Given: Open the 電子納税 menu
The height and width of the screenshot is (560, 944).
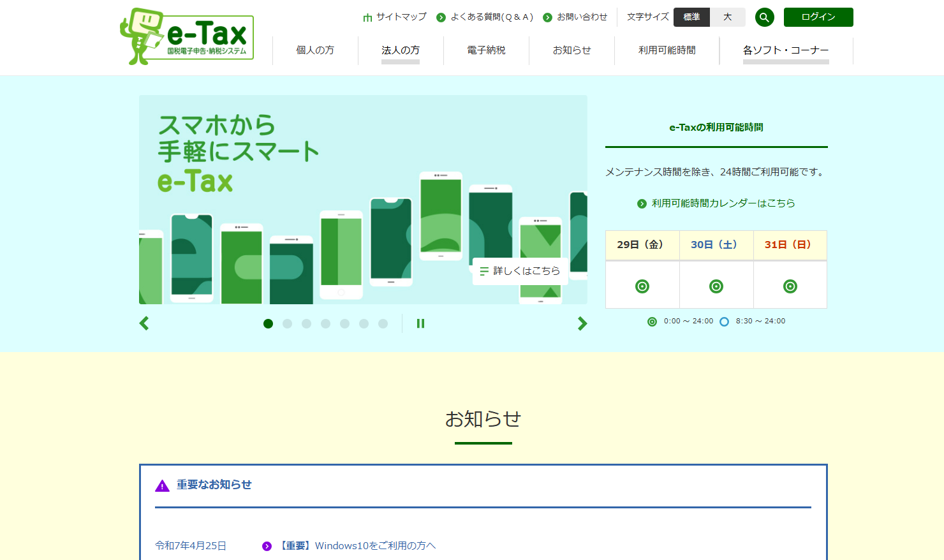Looking at the screenshot, I should [x=486, y=50].
